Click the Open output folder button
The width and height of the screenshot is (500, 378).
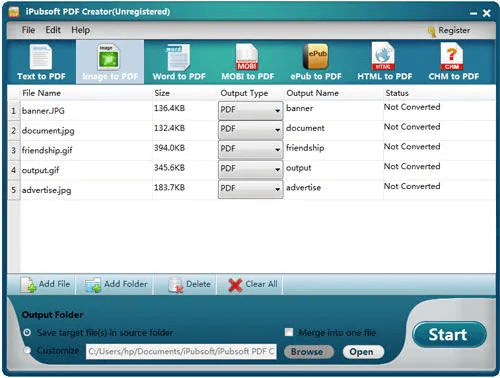tap(363, 352)
